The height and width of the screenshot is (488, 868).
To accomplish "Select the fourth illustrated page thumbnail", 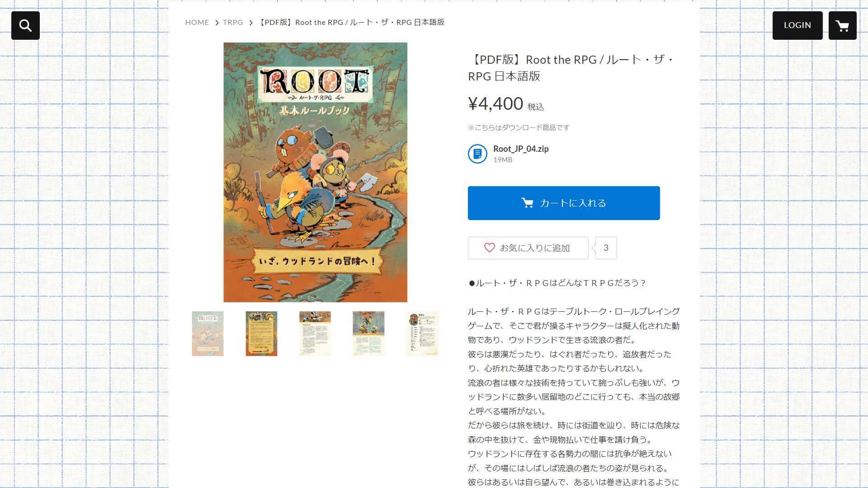I will click(368, 333).
